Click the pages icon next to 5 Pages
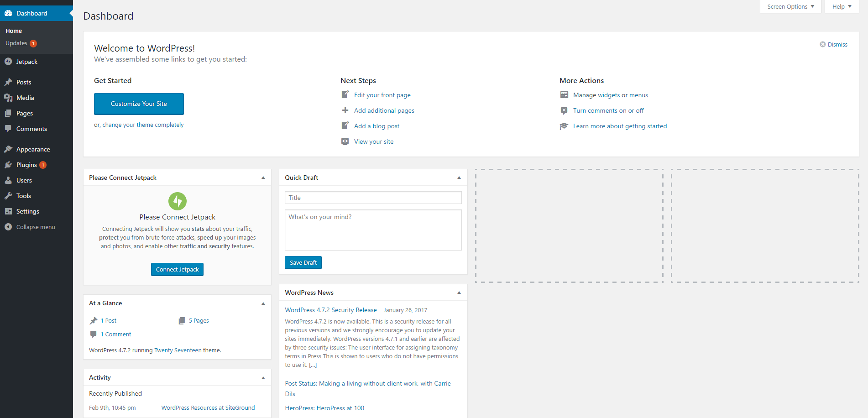 pyautogui.click(x=182, y=321)
